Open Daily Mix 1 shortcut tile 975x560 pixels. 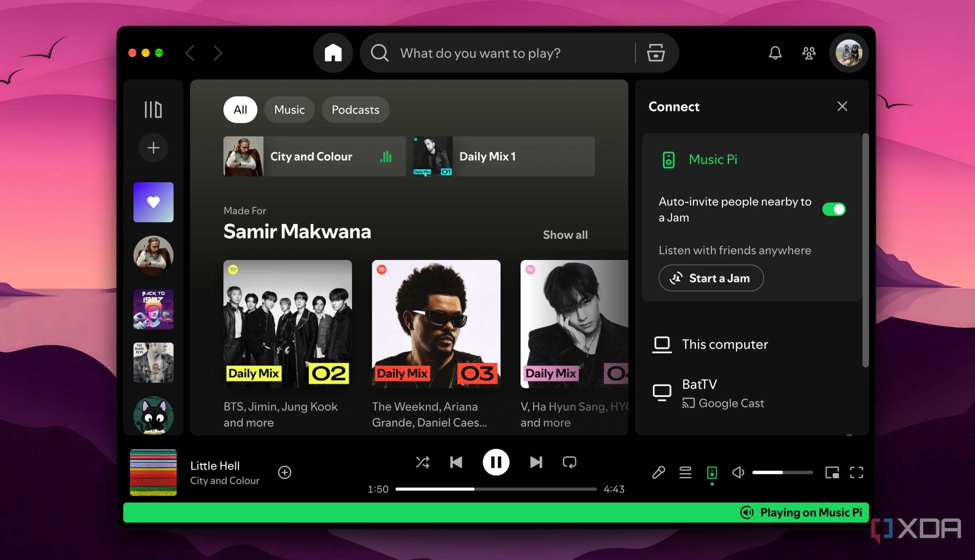(x=504, y=156)
